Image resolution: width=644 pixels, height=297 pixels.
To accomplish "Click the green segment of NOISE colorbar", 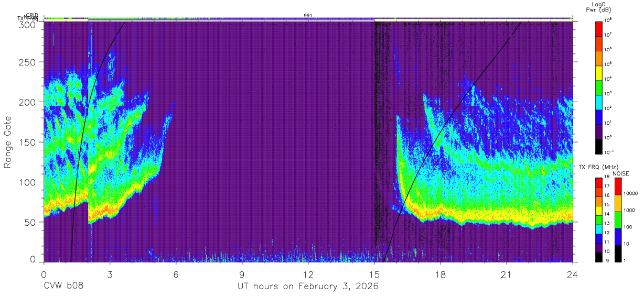I will pos(619,219).
